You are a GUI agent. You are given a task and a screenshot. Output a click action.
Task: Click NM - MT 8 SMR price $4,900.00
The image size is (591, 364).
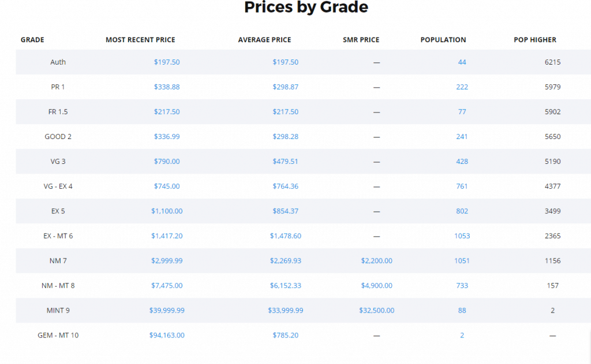click(x=376, y=286)
